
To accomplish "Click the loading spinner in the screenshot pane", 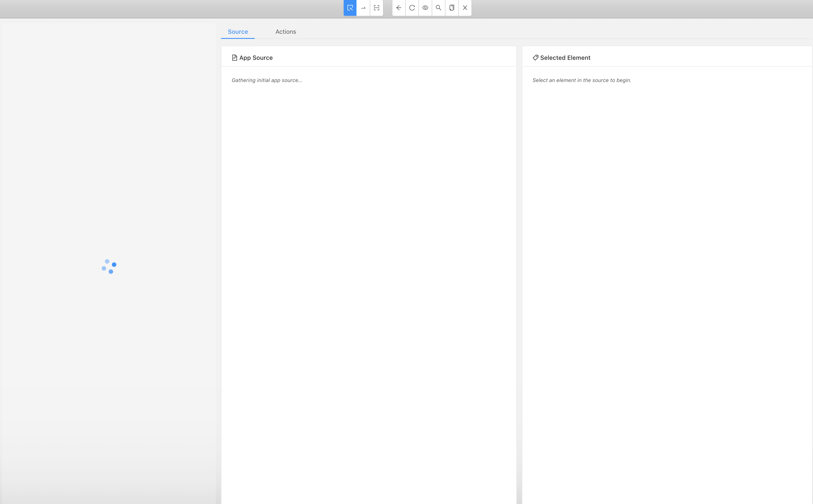I will tap(109, 267).
